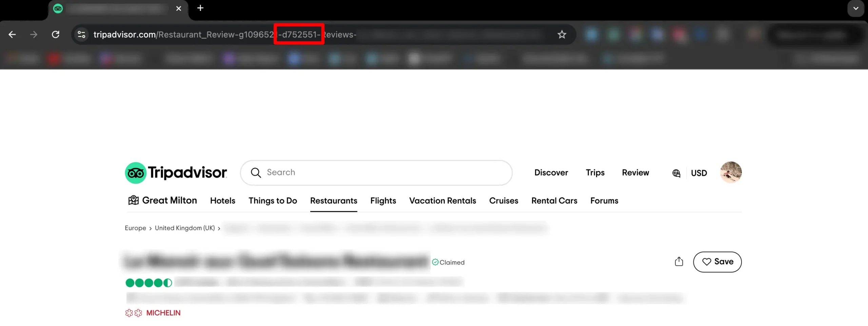Open your profile via the avatar photo
Image resolution: width=868 pixels, height=326 pixels.
[731, 172]
